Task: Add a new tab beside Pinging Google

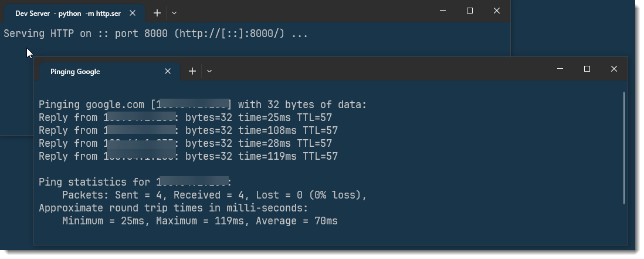Action: point(192,71)
